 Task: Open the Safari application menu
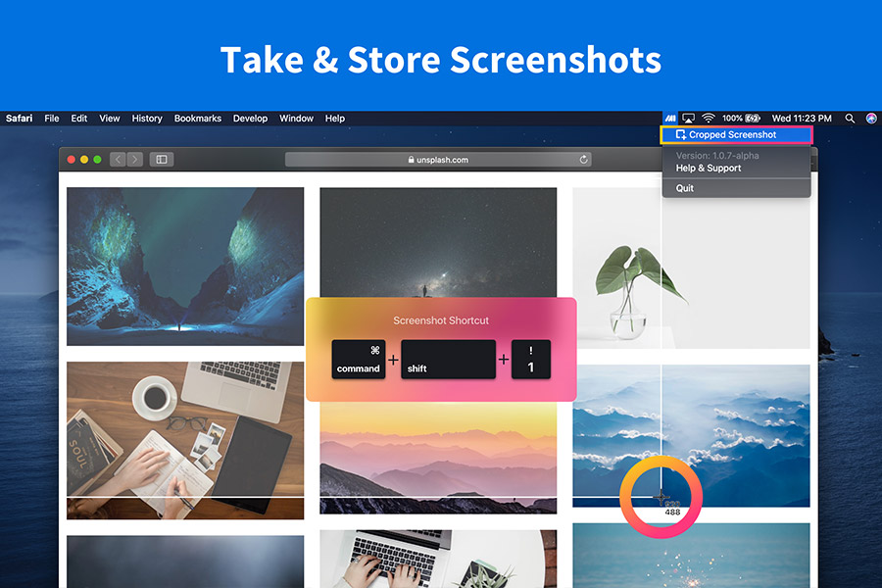point(20,119)
